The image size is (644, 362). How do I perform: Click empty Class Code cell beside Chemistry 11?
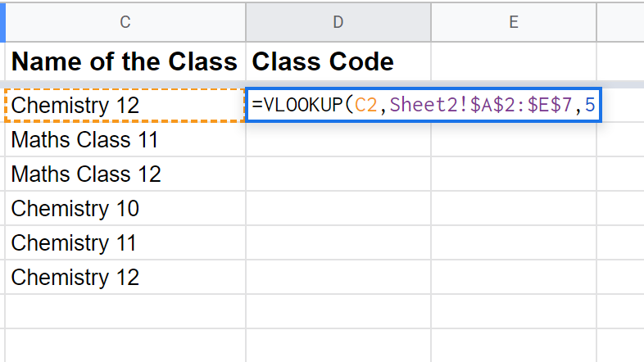[x=338, y=243]
